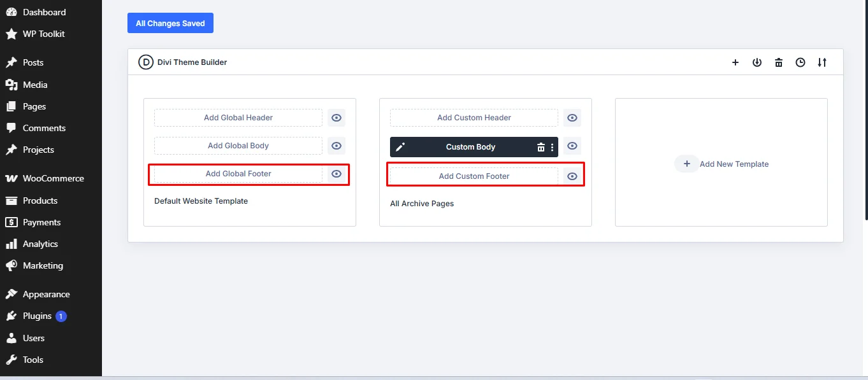Click the plus icon in Theme Builder toolbar
The image size is (868, 380).
click(735, 62)
